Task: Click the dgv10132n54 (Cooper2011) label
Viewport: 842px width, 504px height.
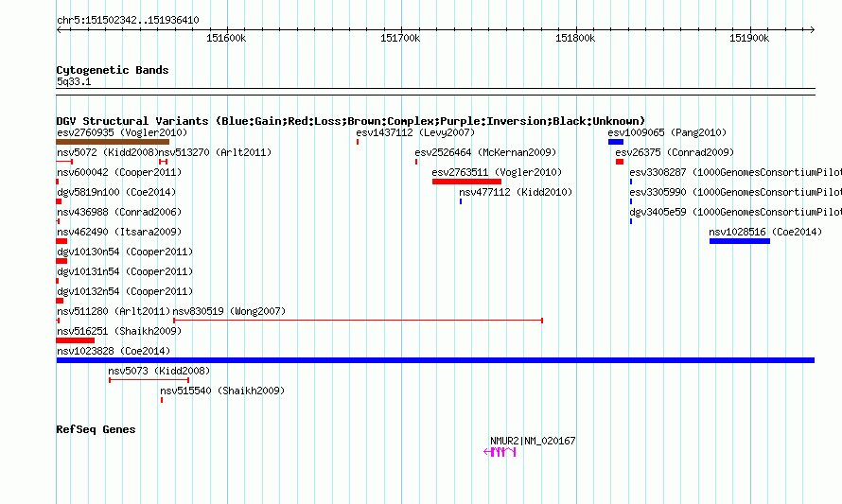Action: click(125, 291)
